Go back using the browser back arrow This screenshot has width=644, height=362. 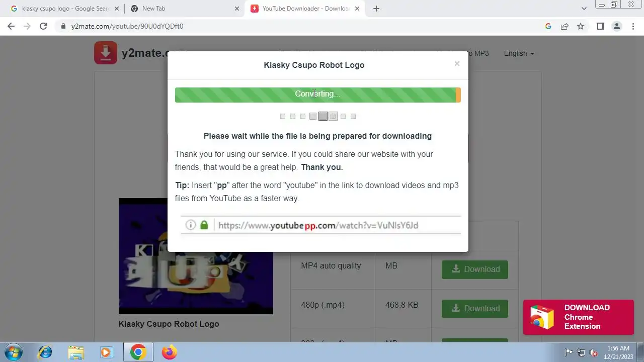[x=11, y=26]
